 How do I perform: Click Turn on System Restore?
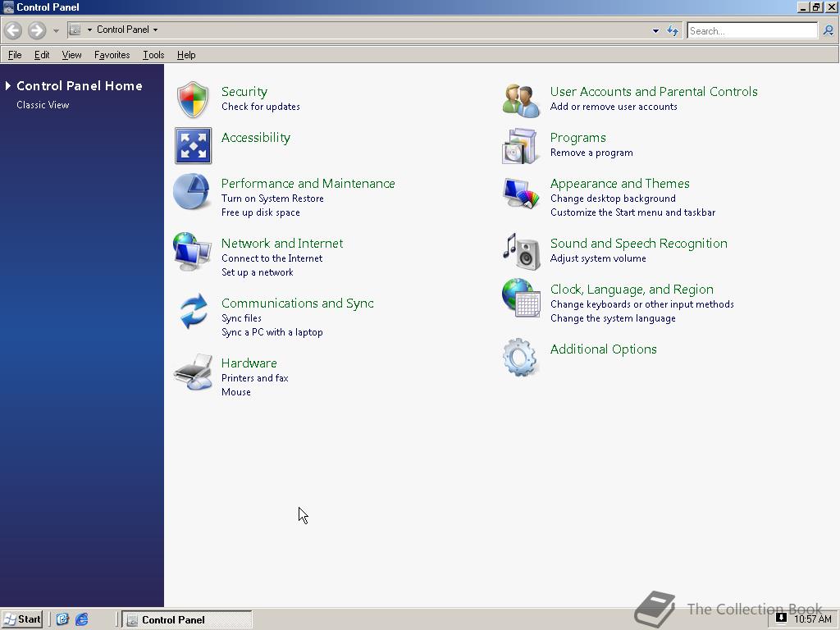click(x=272, y=199)
